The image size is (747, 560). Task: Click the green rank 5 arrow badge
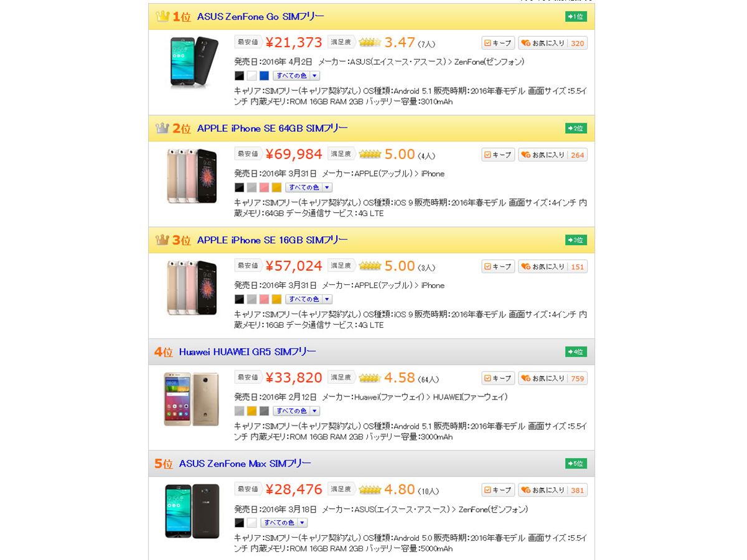tap(576, 464)
